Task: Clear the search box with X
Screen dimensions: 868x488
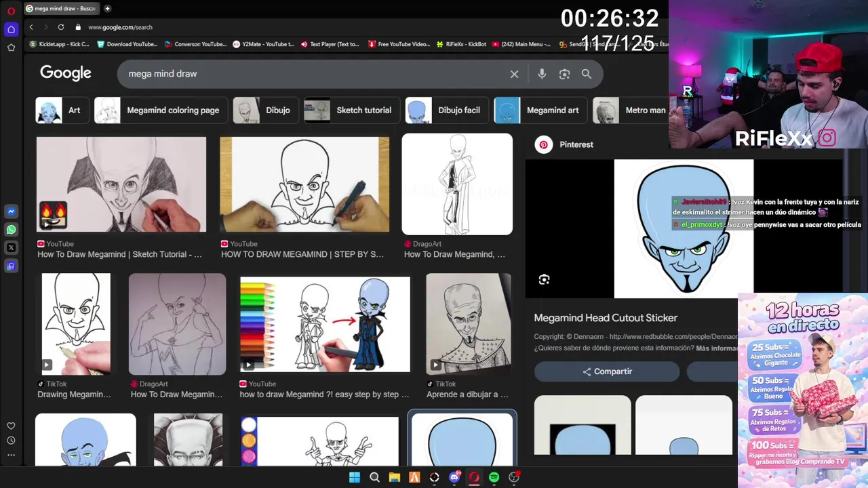Action: point(514,74)
